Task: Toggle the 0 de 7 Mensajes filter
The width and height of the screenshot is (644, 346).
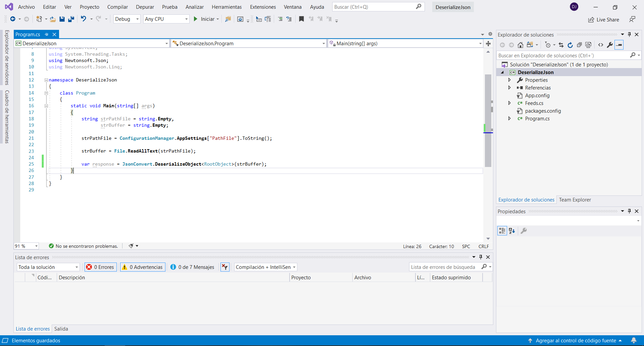Action: (192, 267)
